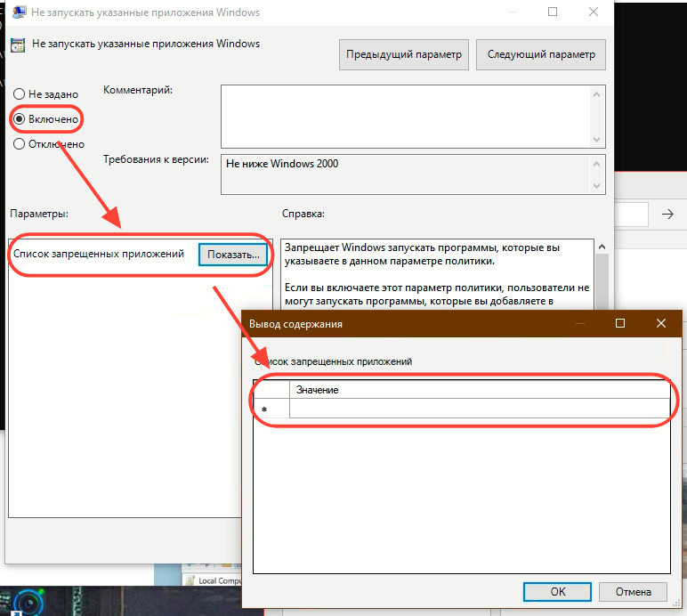Click the "Список запрещенных приложений" parameter label
The width and height of the screenshot is (687, 616).
tap(99, 254)
